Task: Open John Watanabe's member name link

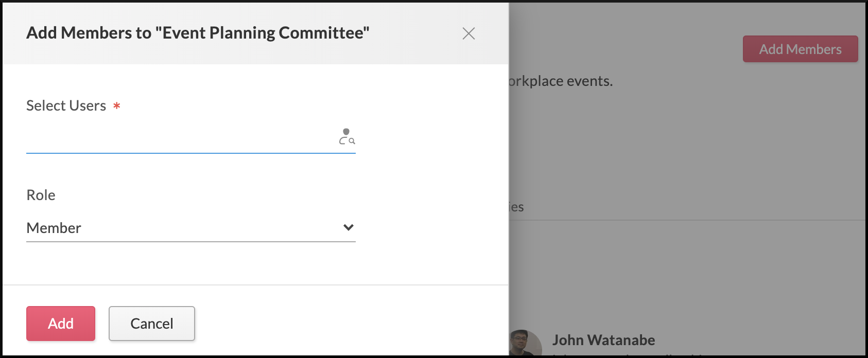Action: pyautogui.click(x=603, y=340)
